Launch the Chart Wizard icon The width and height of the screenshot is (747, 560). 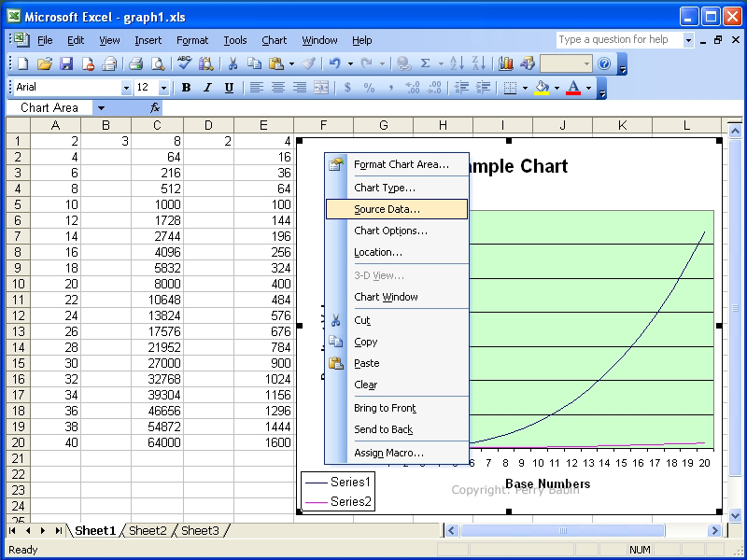pos(505,63)
